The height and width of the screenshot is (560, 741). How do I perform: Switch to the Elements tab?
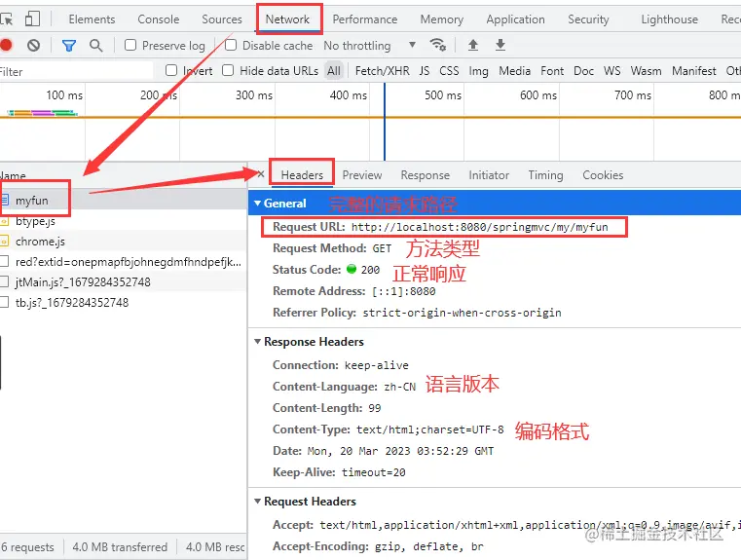coord(92,19)
